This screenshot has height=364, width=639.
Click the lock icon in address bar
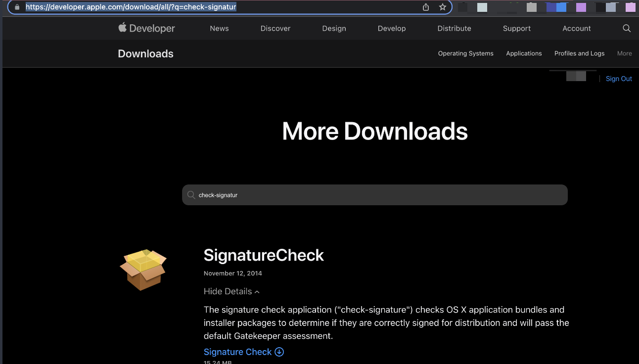[x=17, y=7]
